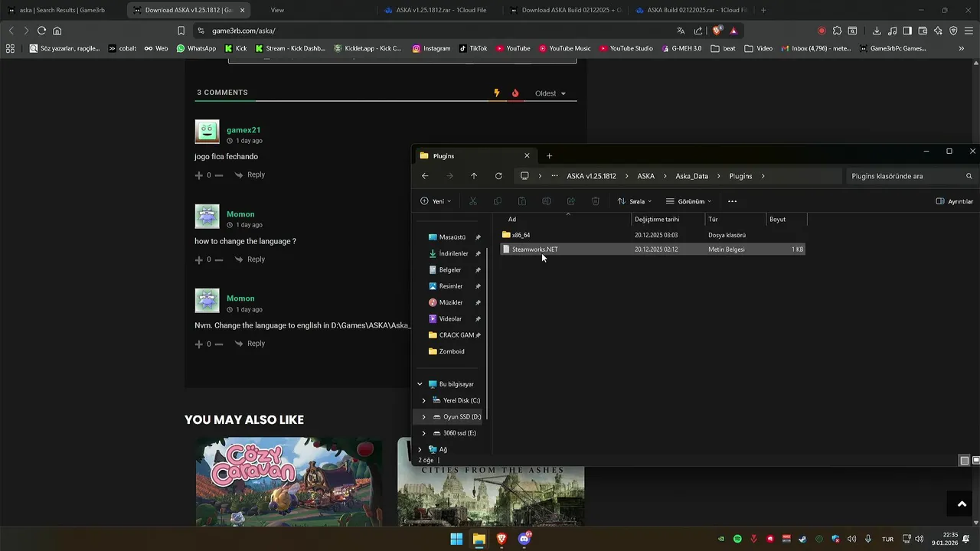Open the Brave Wallet icon

pos(923,31)
